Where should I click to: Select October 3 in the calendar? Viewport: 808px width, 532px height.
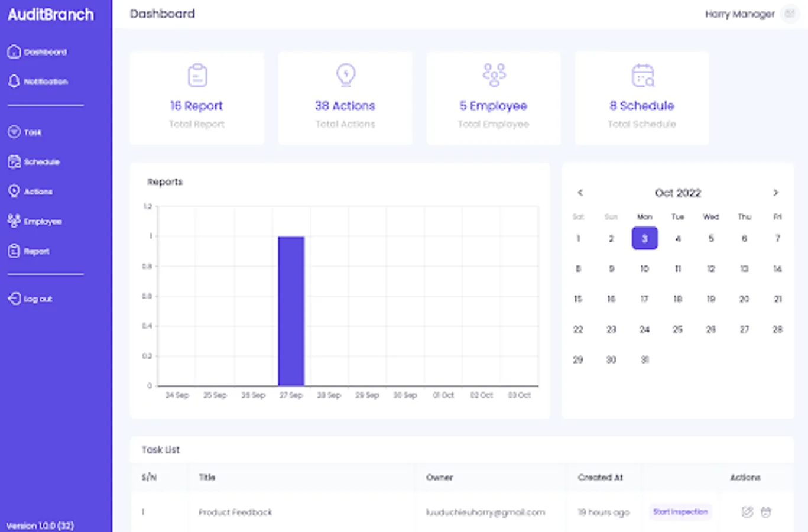(x=644, y=238)
